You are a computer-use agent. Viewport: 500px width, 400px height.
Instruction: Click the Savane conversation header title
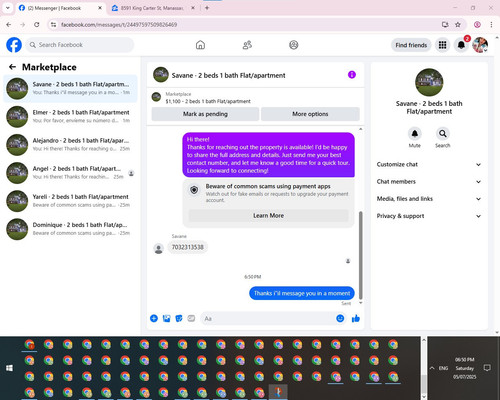click(228, 75)
